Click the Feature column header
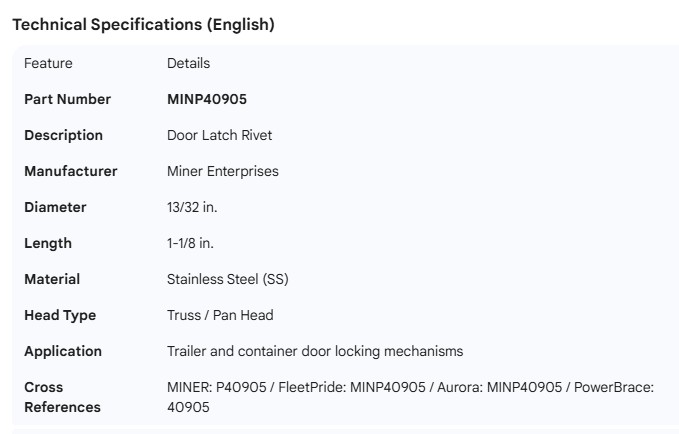 48,63
